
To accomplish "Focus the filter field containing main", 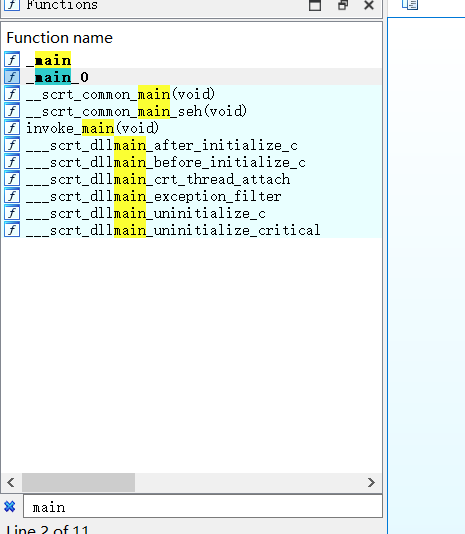I will tap(203, 506).
